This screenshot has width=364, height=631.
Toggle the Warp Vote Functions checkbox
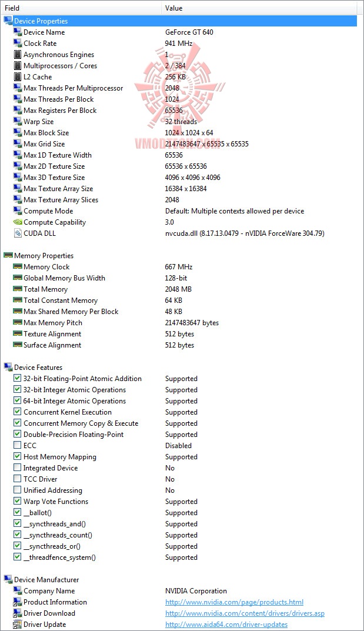(17, 501)
